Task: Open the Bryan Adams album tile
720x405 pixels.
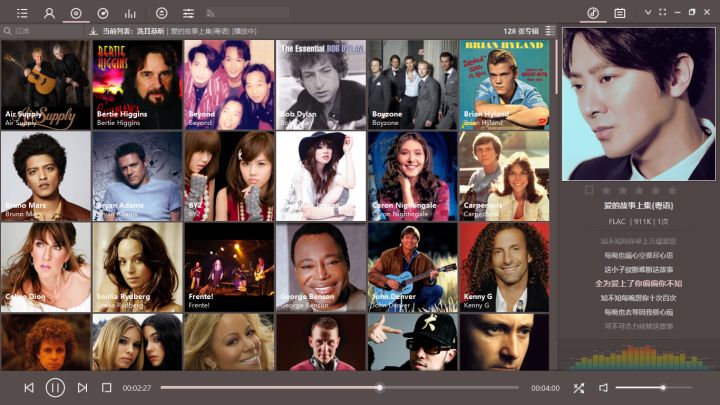Action: tap(137, 176)
